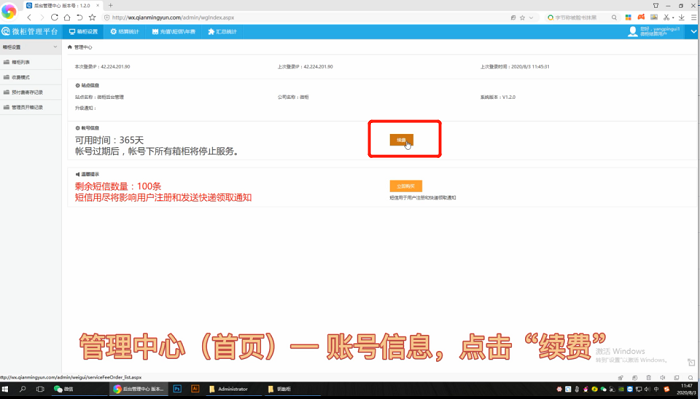The image size is (700, 399).
Task: Open the second sidebar menu item
Action: [x=31, y=77]
